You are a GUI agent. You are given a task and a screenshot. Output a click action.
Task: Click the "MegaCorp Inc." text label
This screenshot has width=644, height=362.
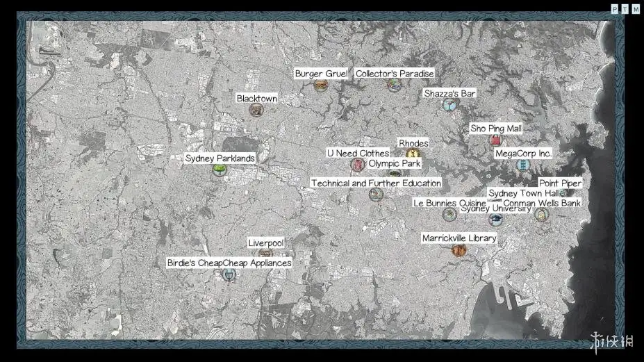[523, 154]
